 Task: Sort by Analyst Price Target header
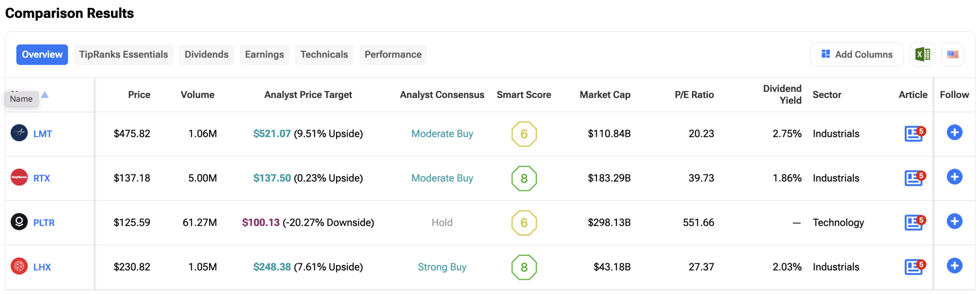(308, 95)
